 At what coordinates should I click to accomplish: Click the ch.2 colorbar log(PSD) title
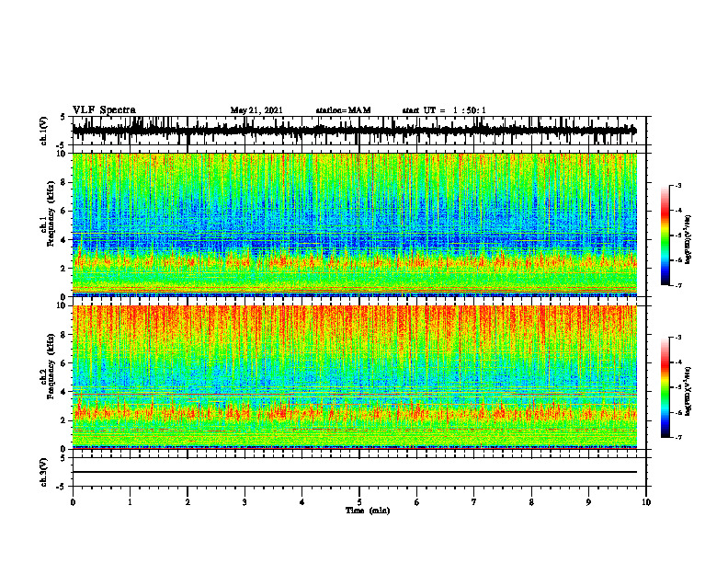(x=688, y=391)
